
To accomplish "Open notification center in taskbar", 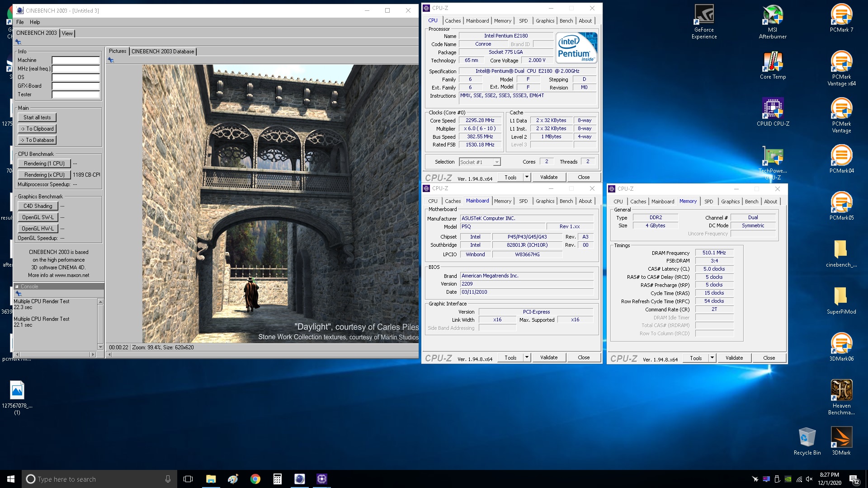I will [854, 479].
